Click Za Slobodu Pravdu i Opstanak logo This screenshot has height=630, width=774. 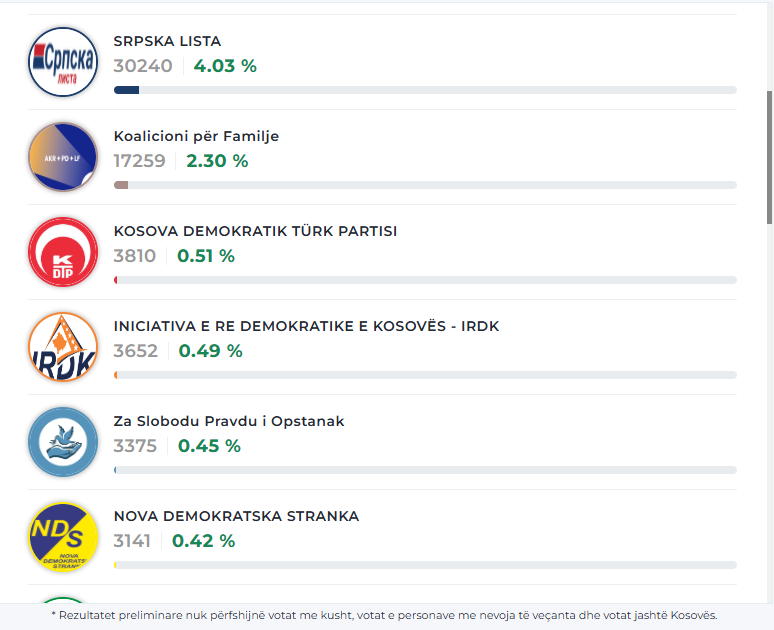(63, 442)
